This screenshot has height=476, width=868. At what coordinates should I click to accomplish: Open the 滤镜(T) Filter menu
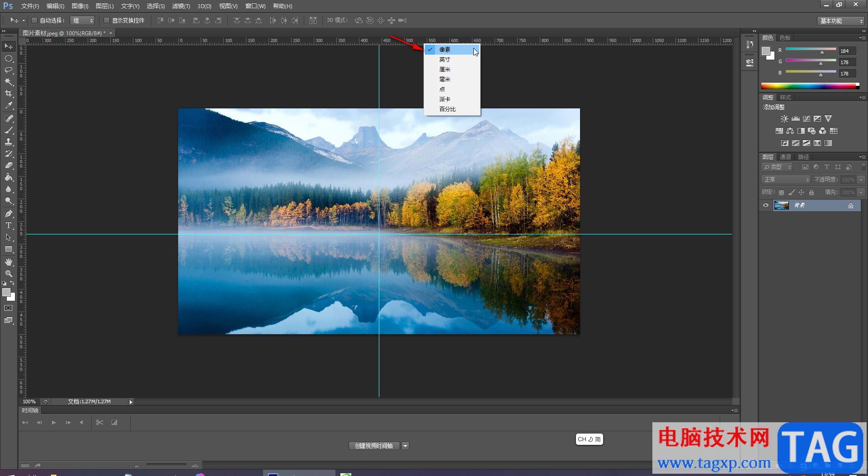(x=181, y=6)
